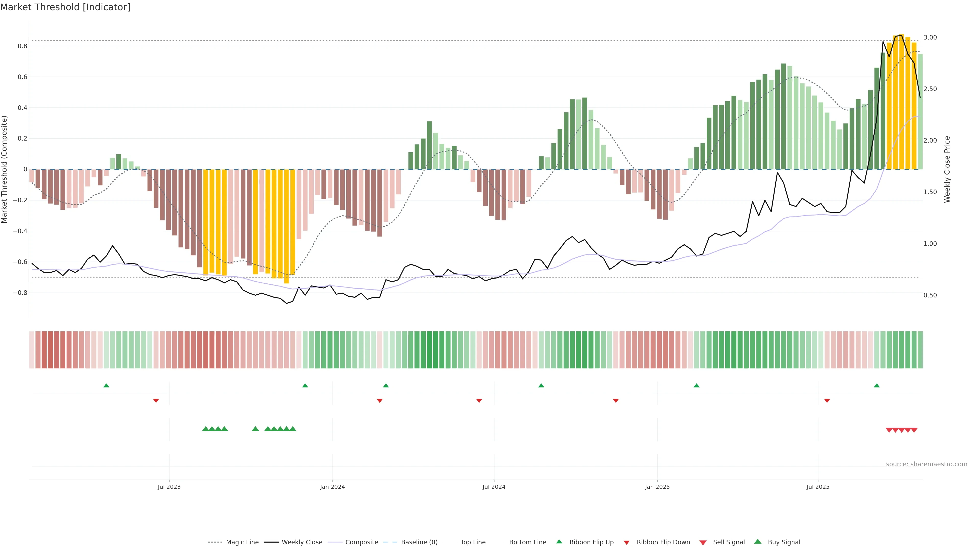Click the first red ribbon flip down marker
The image size is (980, 551).
point(156,400)
